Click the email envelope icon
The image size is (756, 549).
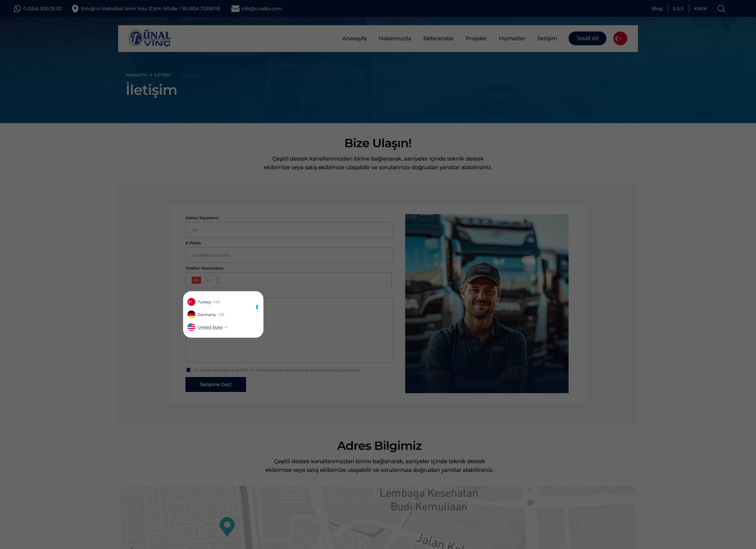pyautogui.click(x=235, y=9)
